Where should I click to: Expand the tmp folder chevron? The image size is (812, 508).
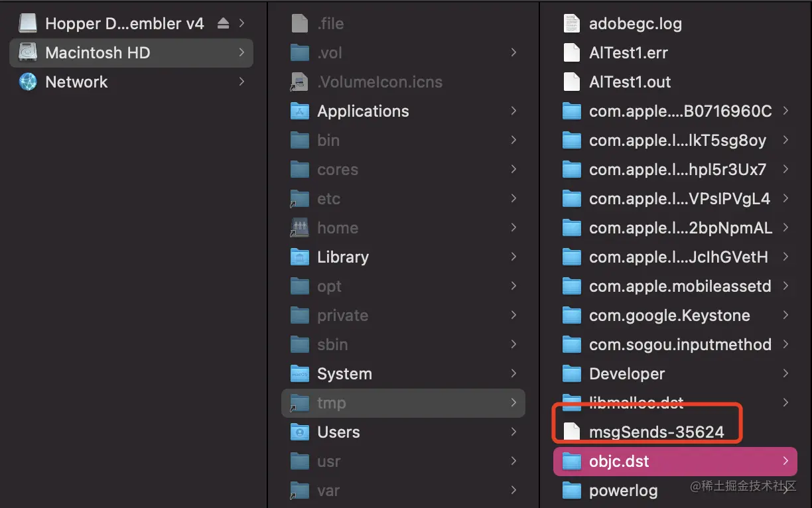513,403
